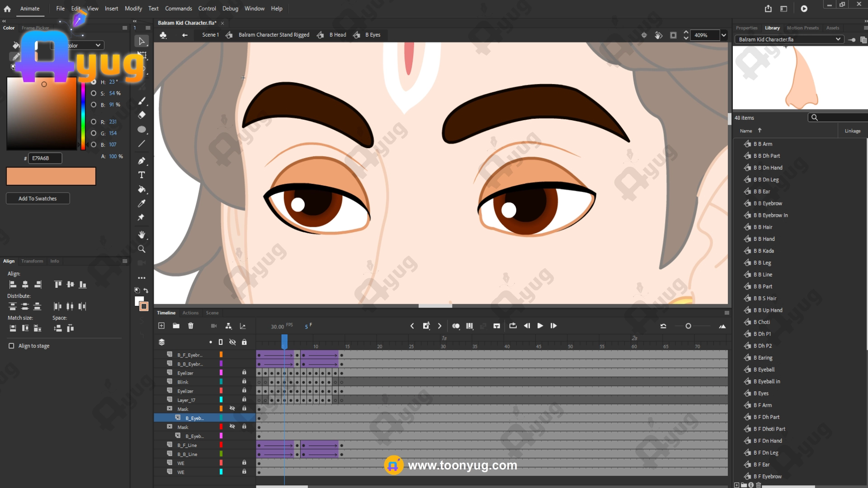Image resolution: width=868 pixels, height=488 pixels.
Task: Select the Text tool
Action: point(142,175)
